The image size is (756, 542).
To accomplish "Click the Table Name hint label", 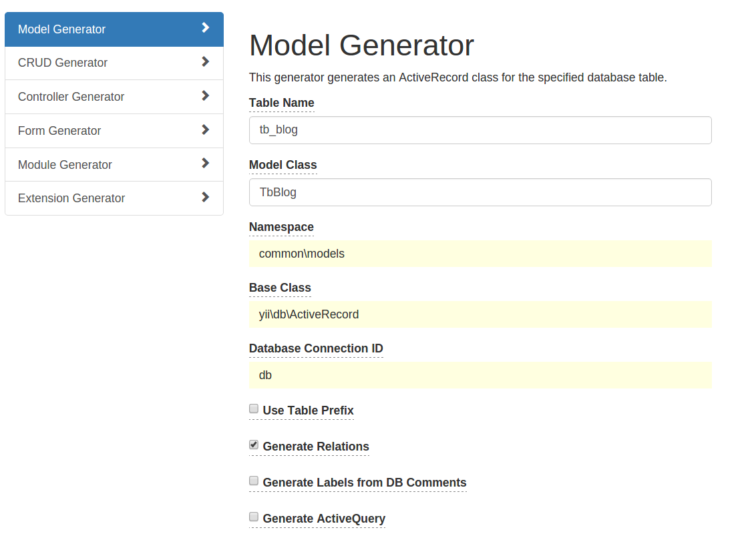I will 282,103.
